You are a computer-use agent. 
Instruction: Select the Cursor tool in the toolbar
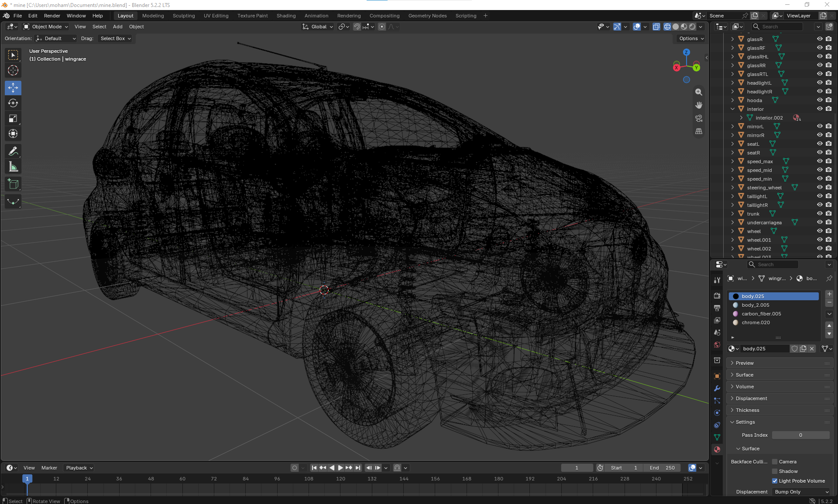click(x=13, y=70)
